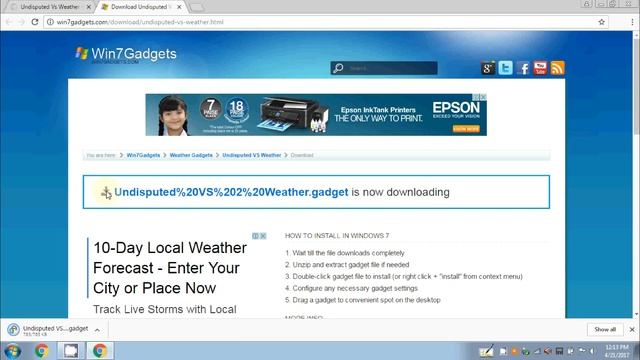This screenshot has width=640, height=360.
Task: View site information icon in address bar
Action: 50,22
